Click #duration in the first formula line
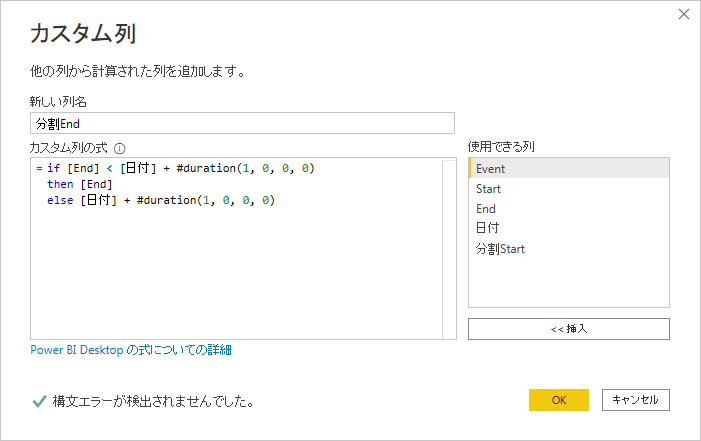The image size is (701, 441). pos(206,168)
